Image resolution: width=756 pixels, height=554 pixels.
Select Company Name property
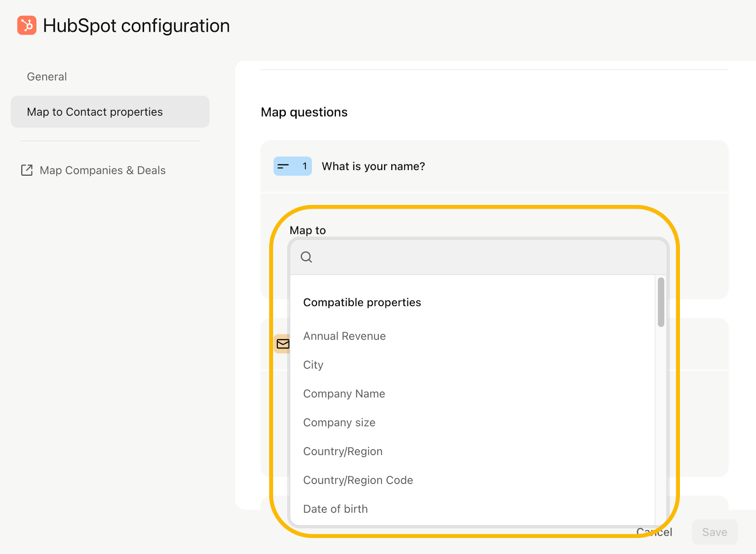coord(344,394)
